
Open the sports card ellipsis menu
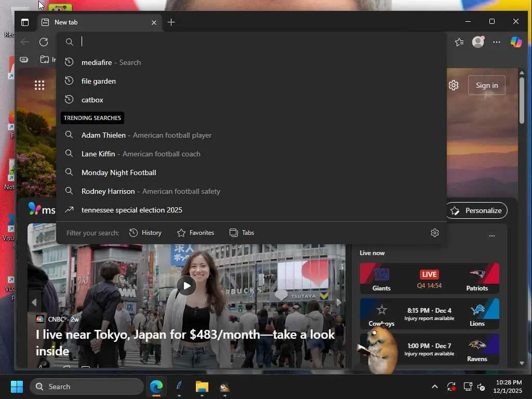(x=492, y=236)
